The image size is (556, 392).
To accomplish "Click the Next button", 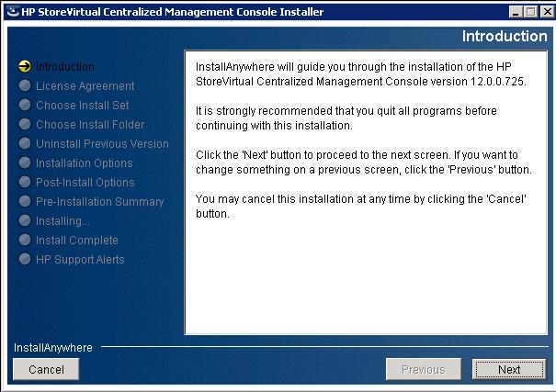I will tap(509, 369).
